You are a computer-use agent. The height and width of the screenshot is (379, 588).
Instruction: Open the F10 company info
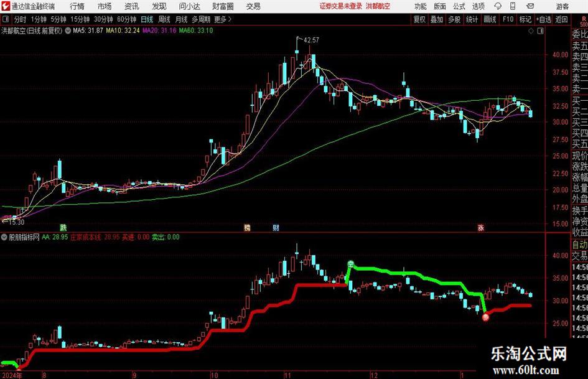(x=508, y=19)
